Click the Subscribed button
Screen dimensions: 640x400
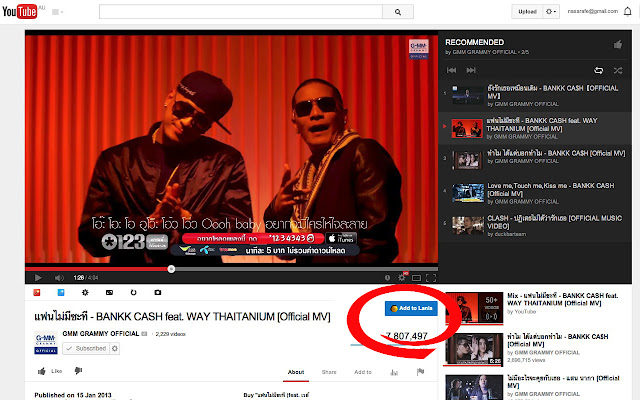86,348
